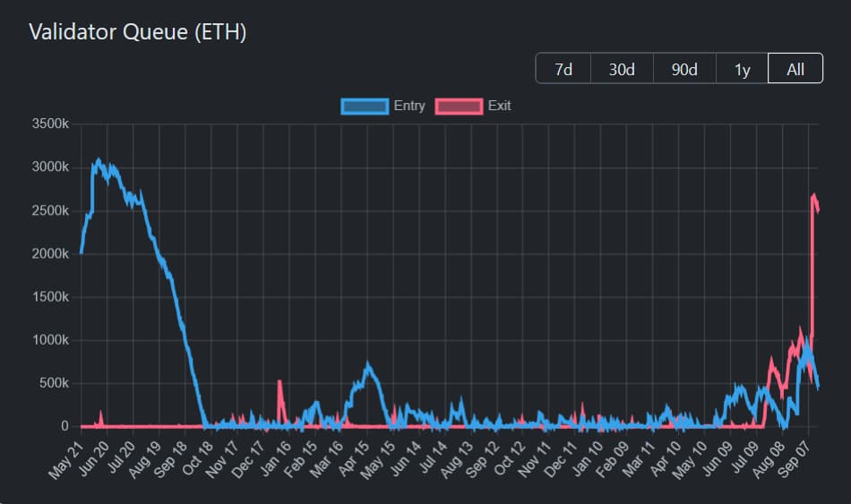Click the 3500k y-axis label

click(x=50, y=124)
